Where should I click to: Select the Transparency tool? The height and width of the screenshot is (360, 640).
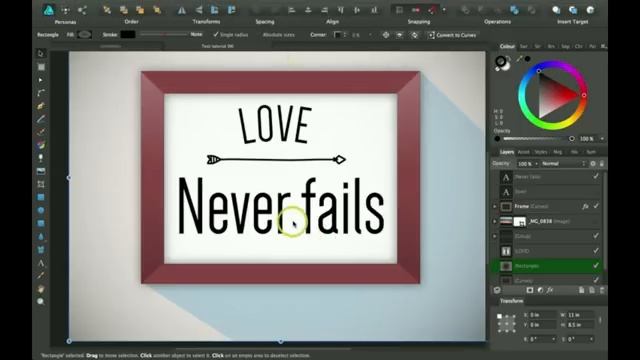(x=40, y=158)
